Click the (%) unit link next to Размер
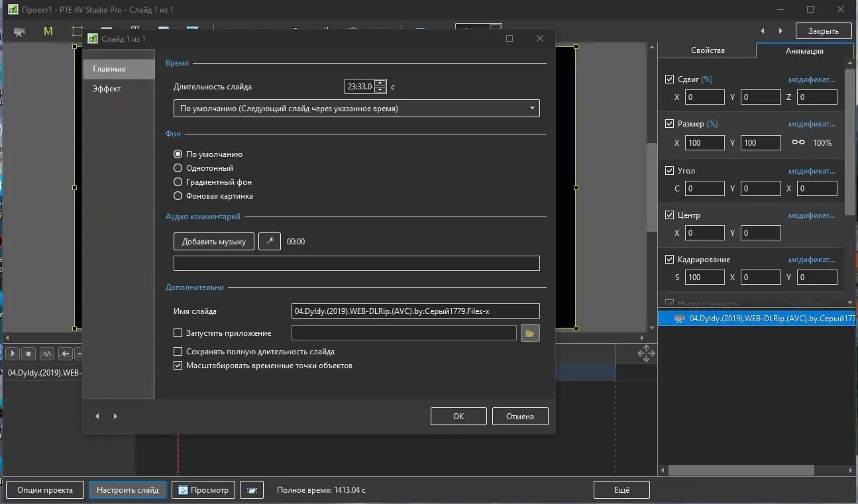This screenshot has width=858, height=504. click(x=712, y=124)
